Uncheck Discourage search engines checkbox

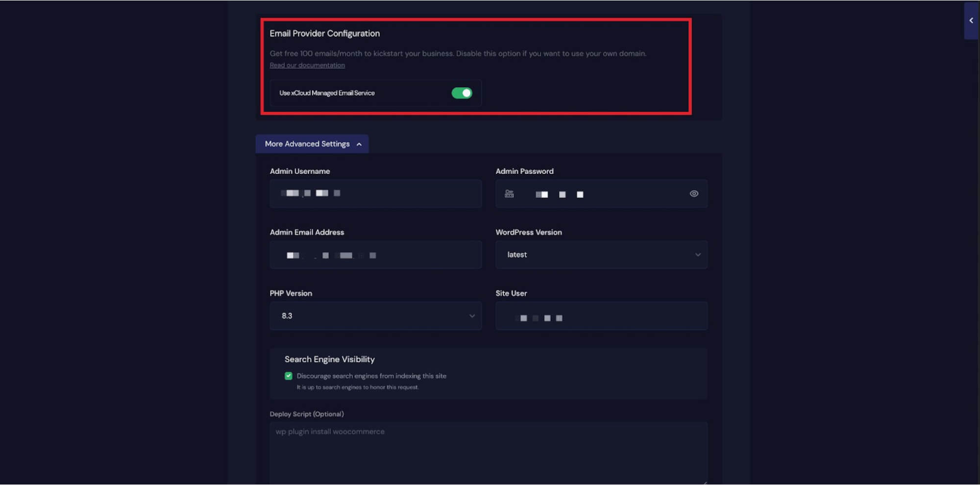coord(289,376)
